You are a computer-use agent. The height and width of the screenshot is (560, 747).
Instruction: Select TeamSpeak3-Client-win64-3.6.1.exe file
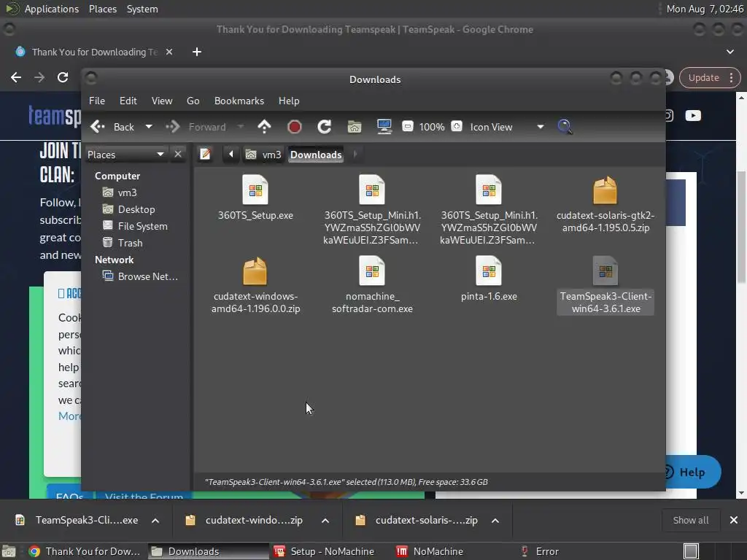(x=605, y=286)
